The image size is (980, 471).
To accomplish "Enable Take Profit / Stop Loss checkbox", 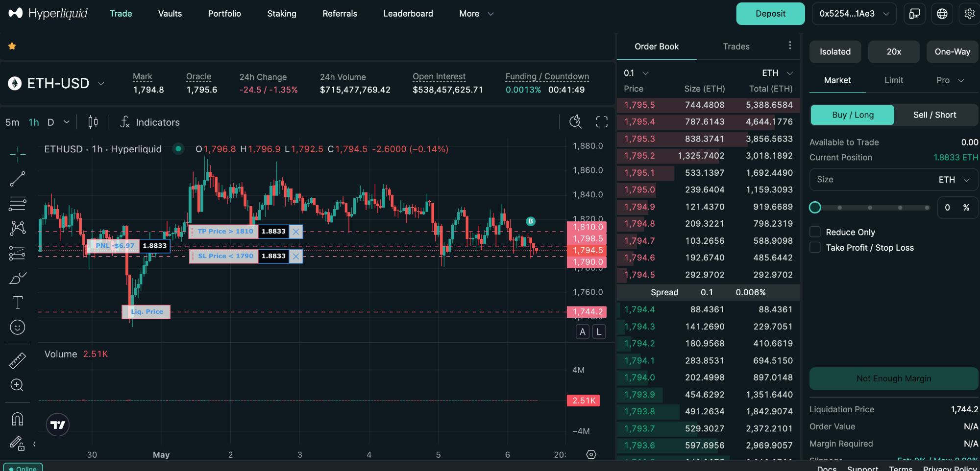I will point(815,247).
